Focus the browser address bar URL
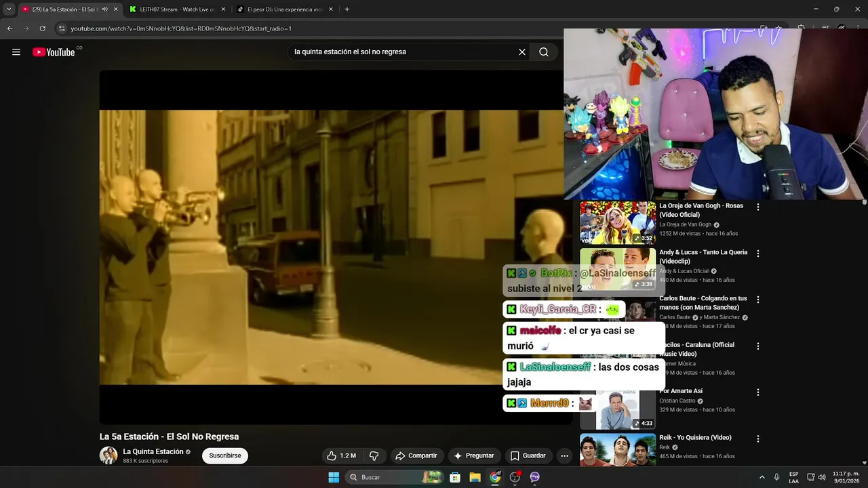 (x=181, y=28)
